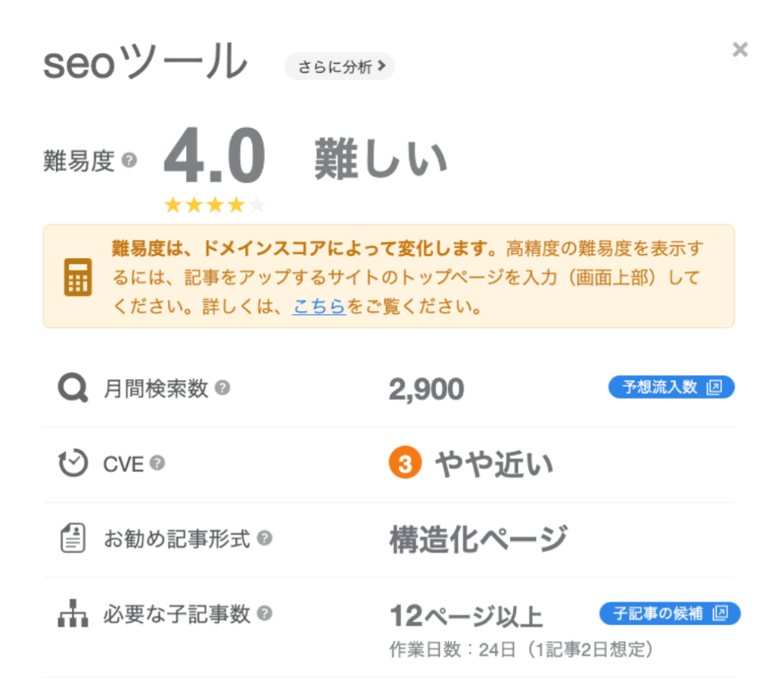Click the sitemap icon beside 必要な子記事数
This screenshot has width=775, height=700.
point(73,614)
